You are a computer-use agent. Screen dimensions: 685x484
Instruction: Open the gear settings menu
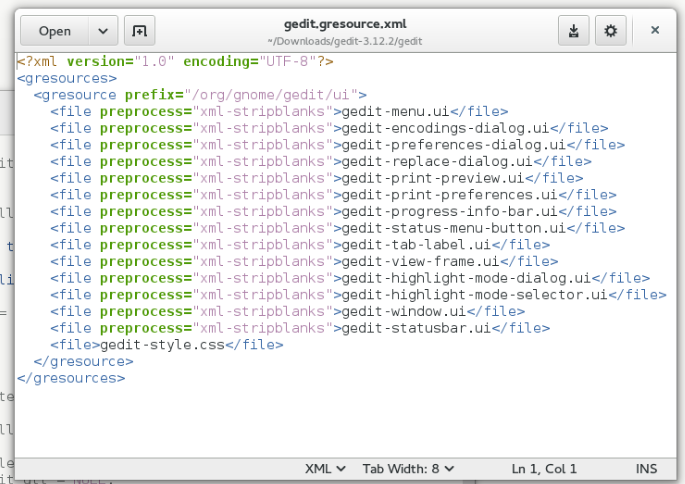610,31
